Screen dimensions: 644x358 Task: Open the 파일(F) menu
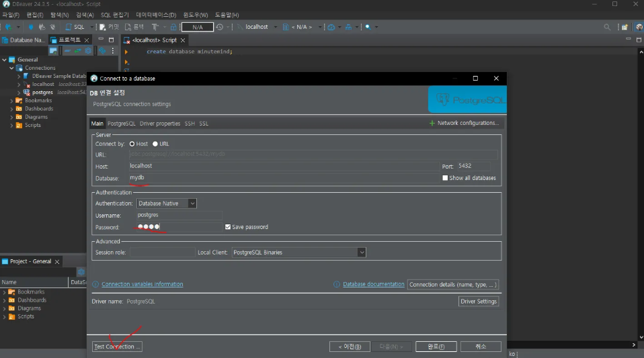pos(11,15)
